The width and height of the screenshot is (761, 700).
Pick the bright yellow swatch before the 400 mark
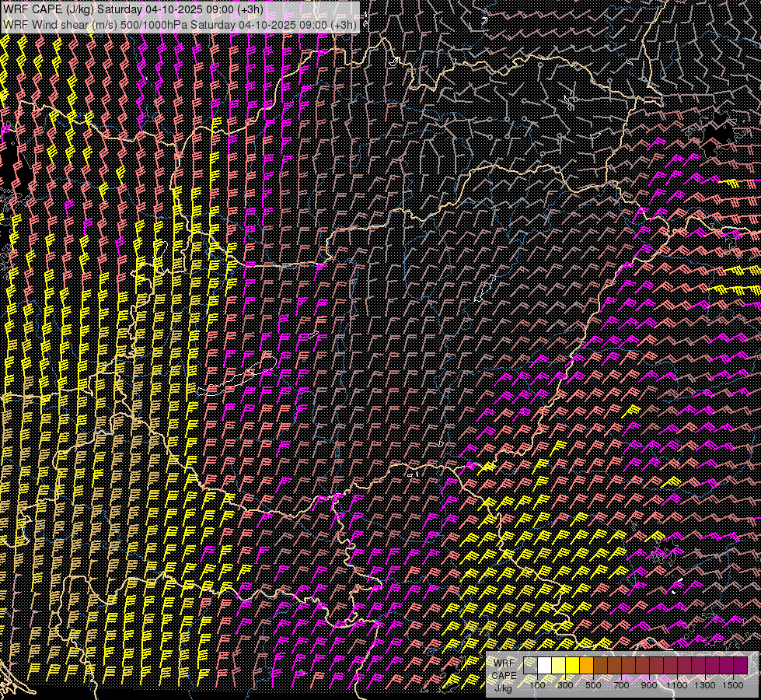click(573, 666)
